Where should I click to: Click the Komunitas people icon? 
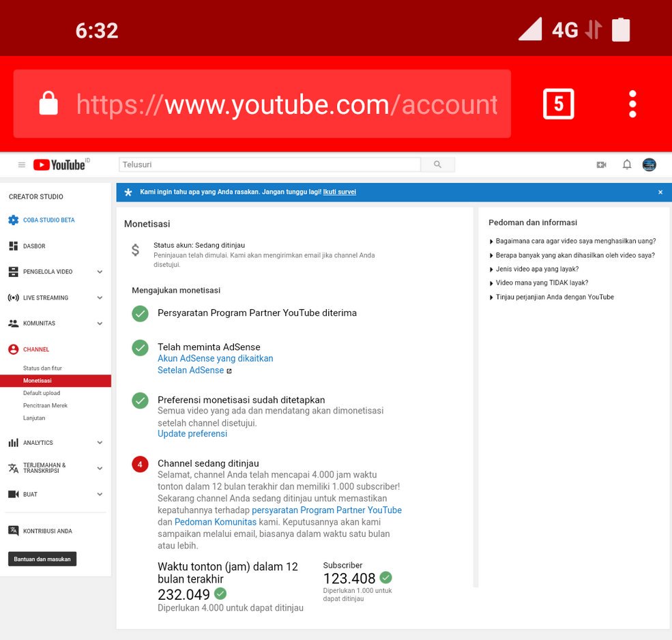13,323
